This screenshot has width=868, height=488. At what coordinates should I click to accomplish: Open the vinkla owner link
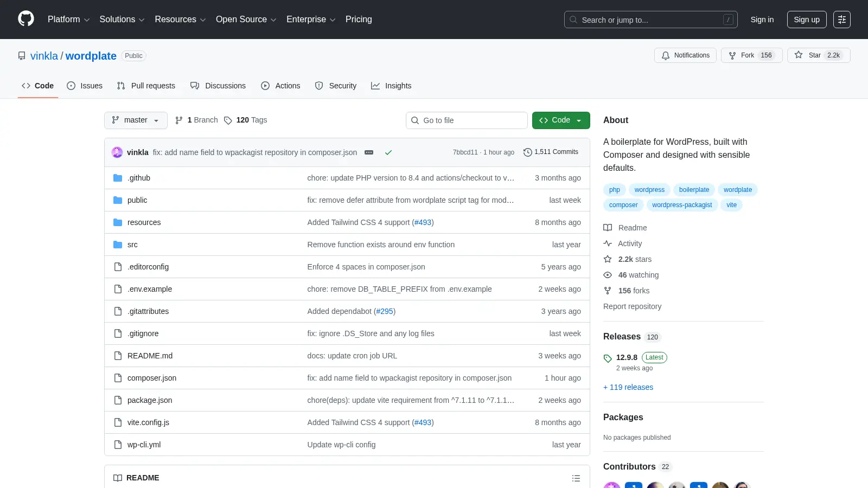click(x=44, y=56)
